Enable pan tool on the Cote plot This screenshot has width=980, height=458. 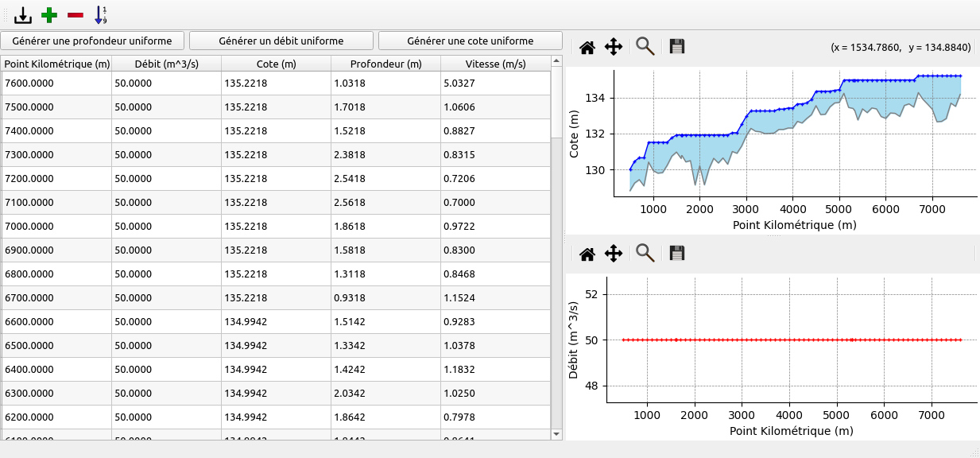[x=614, y=48]
